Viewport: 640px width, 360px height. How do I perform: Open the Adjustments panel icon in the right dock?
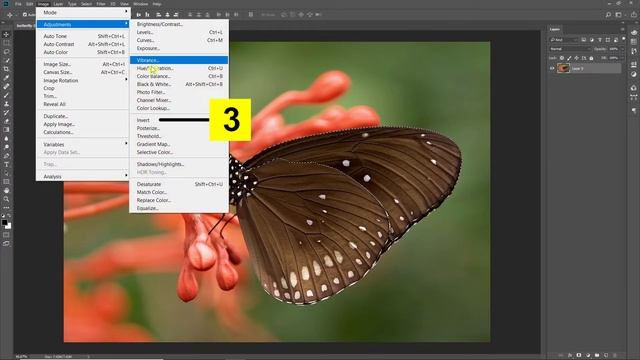click(x=633, y=74)
